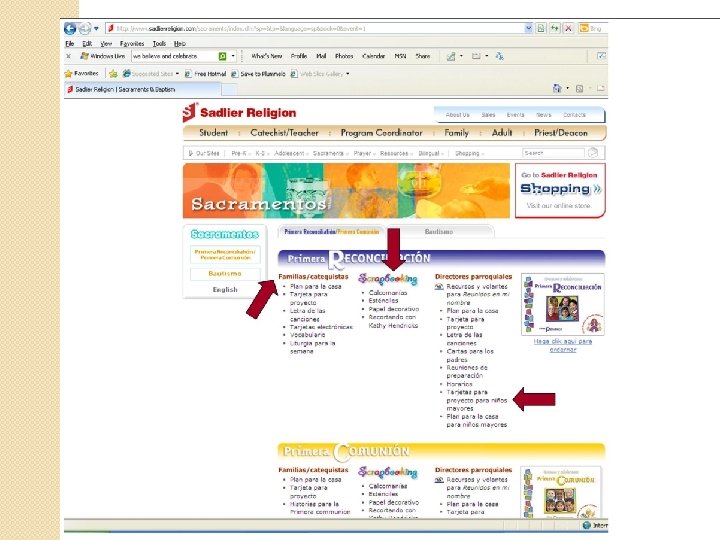The image size is (720, 540).
Task: Click the site search go icon
Action: click(593, 152)
